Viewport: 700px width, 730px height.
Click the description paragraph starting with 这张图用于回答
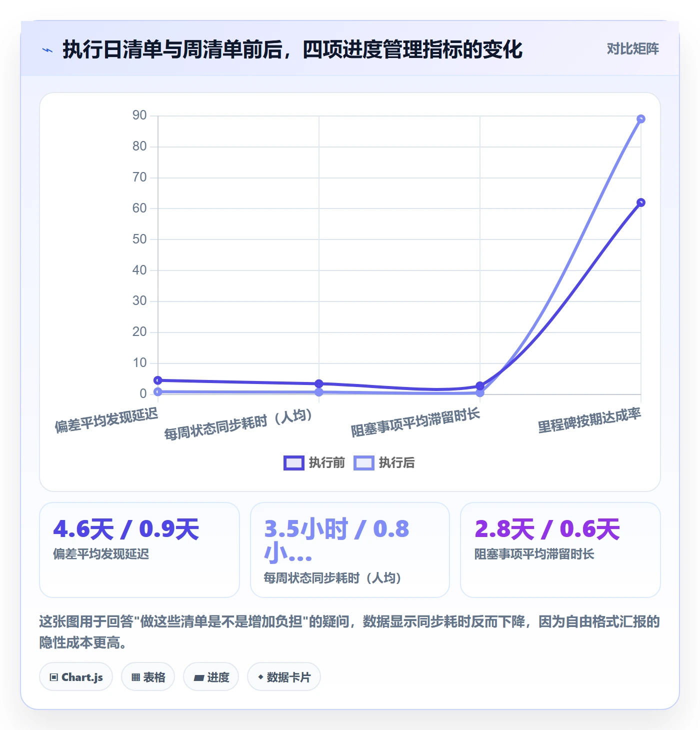[349, 632]
